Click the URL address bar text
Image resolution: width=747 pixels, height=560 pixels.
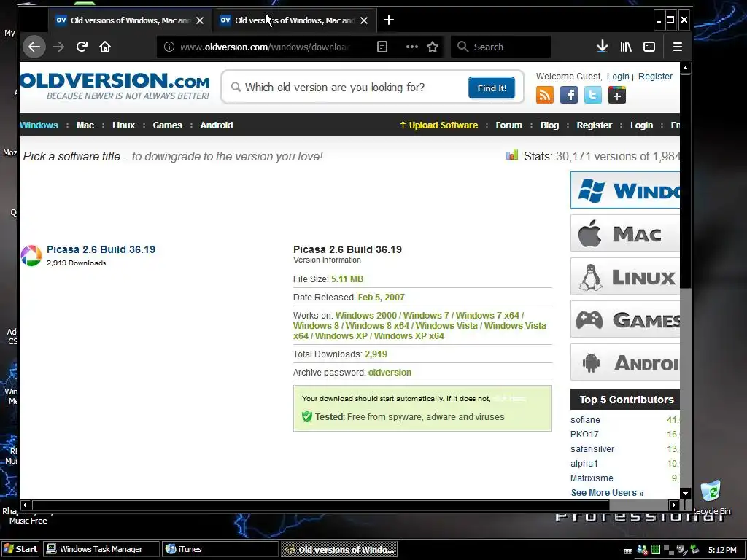click(265, 47)
